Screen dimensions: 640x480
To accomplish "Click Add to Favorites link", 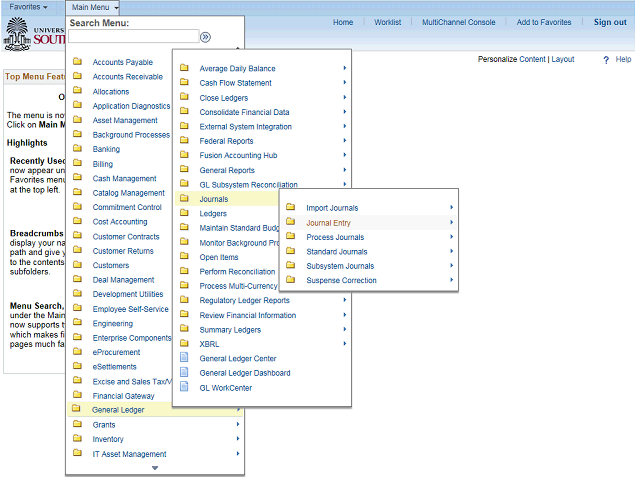I will coord(544,22).
